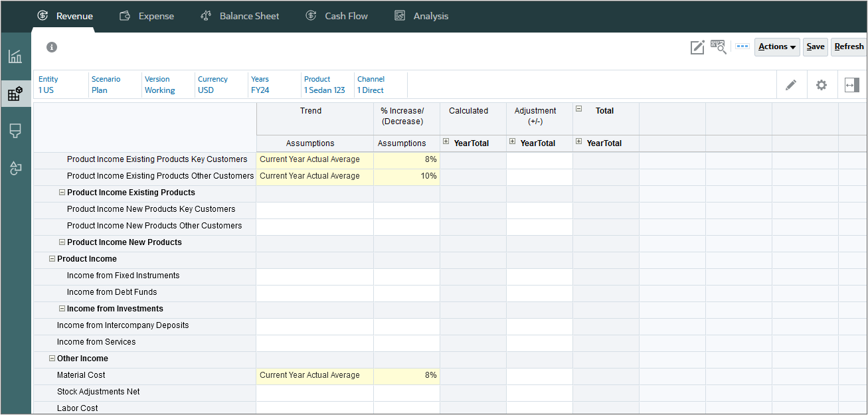The image size is (868, 415).
Task: Switch to the Cash Flow tab
Action: coord(337,16)
